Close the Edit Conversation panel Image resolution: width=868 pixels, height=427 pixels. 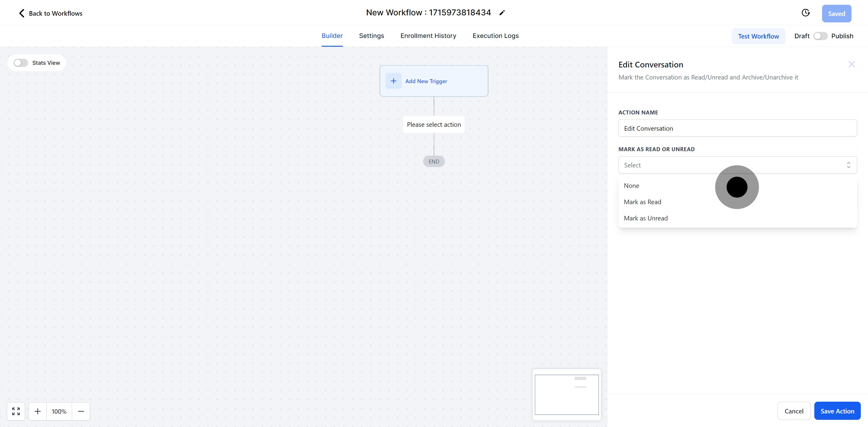851,64
